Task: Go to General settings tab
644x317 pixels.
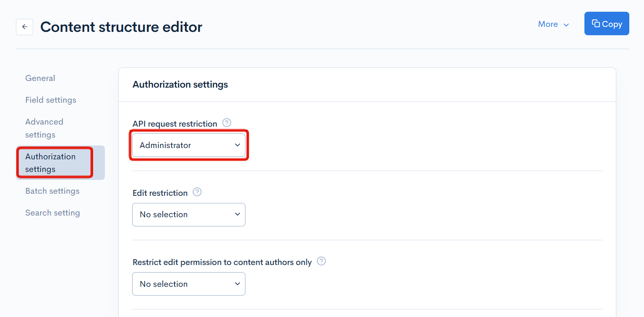Action: [x=40, y=78]
